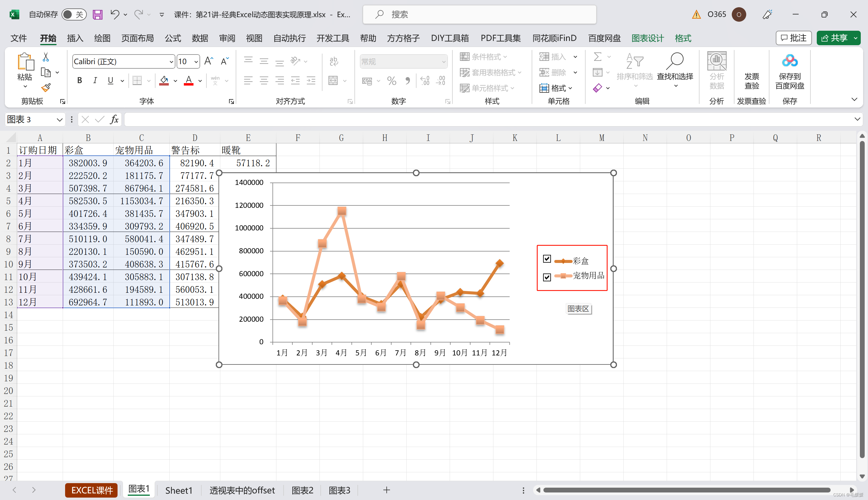Open the 插入 Insert tab
The height and width of the screenshot is (500, 868).
click(x=75, y=38)
